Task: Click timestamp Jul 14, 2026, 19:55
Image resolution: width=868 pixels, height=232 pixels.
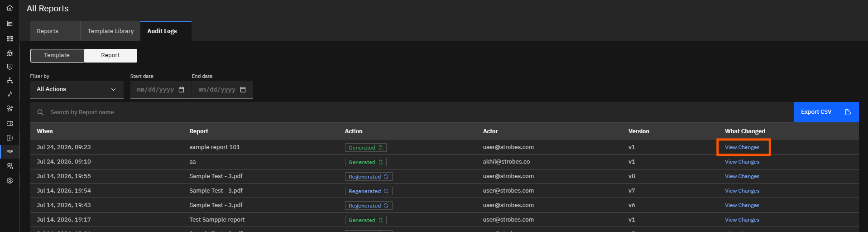Action: coord(64,176)
